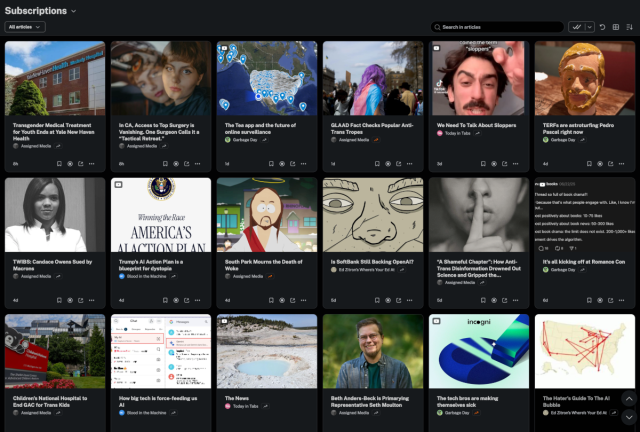Open the sort order icon
The height and width of the screenshot is (432, 640).
(628, 27)
